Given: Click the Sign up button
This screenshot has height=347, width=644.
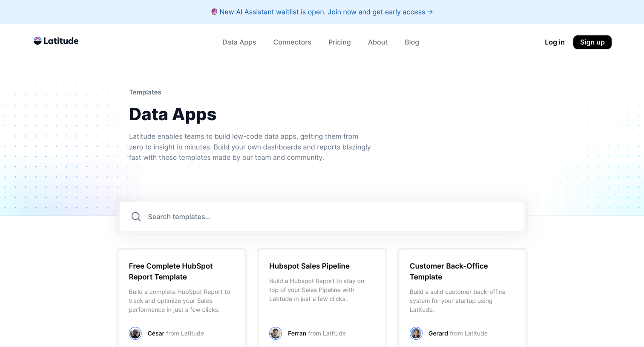Looking at the screenshot, I should tap(592, 42).
